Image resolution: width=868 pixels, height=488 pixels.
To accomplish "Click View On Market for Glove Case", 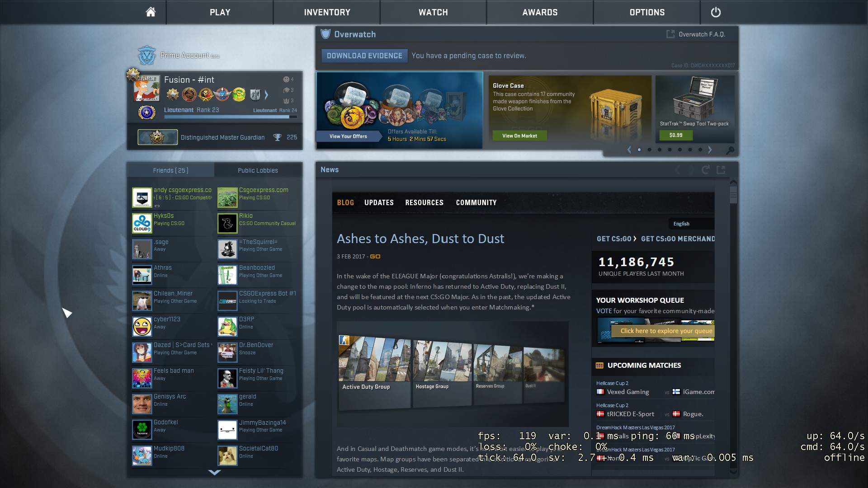I will click(x=519, y=136).
